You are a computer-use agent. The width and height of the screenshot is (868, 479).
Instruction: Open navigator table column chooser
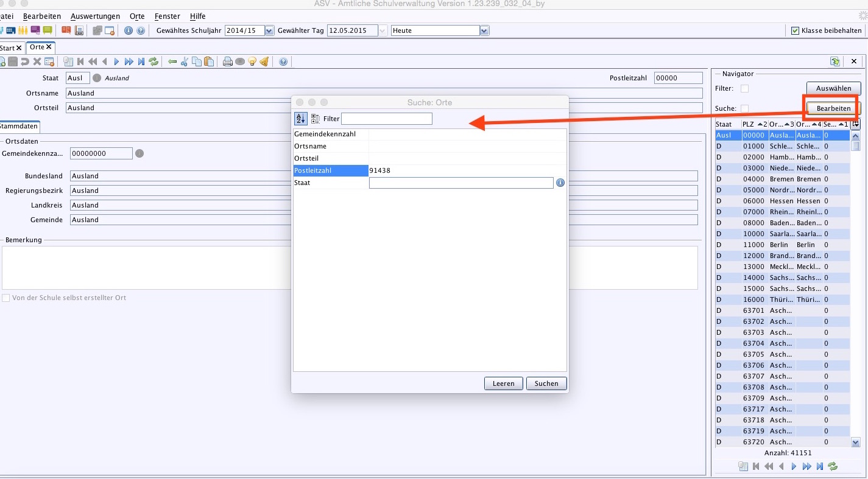[x=856, y=124]
